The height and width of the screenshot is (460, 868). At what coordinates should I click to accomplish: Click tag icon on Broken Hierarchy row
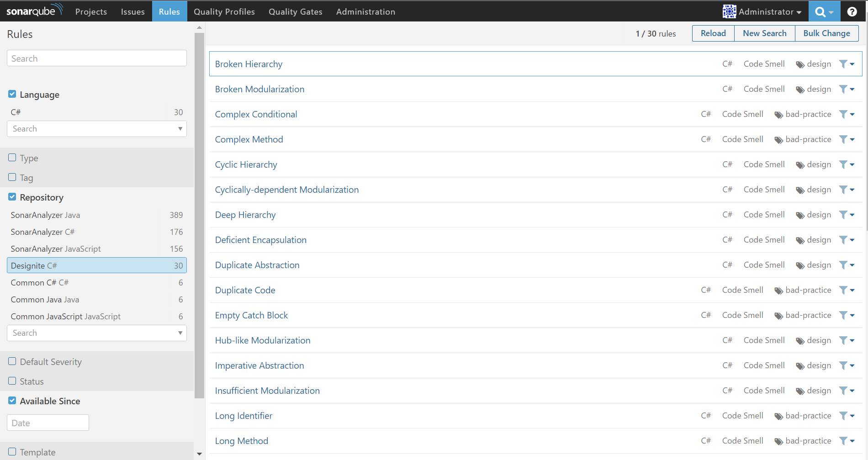point(800,65)
